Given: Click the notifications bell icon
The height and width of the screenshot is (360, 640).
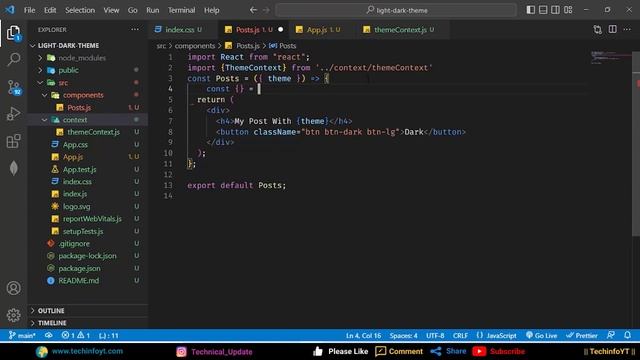Looking at the screenshot, I should click(627, 335).
